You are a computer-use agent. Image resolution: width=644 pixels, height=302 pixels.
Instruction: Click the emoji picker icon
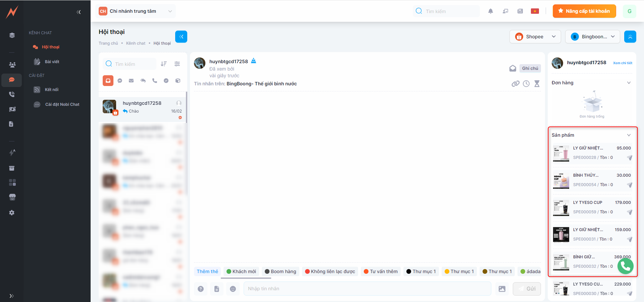coord(233,289)
